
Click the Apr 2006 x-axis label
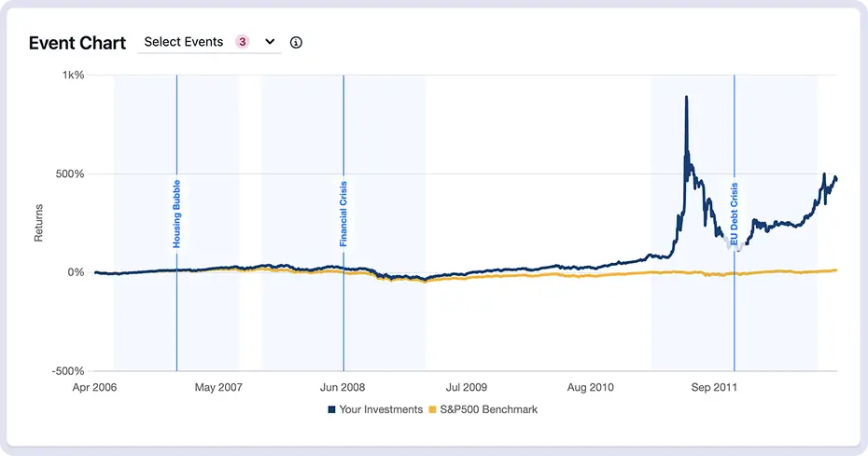tap(94, 386)
